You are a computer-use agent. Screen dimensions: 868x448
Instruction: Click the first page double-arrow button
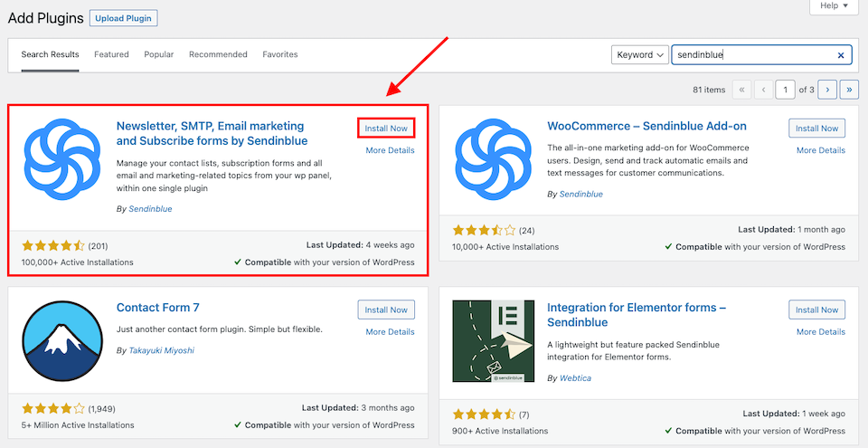point(741,90)
